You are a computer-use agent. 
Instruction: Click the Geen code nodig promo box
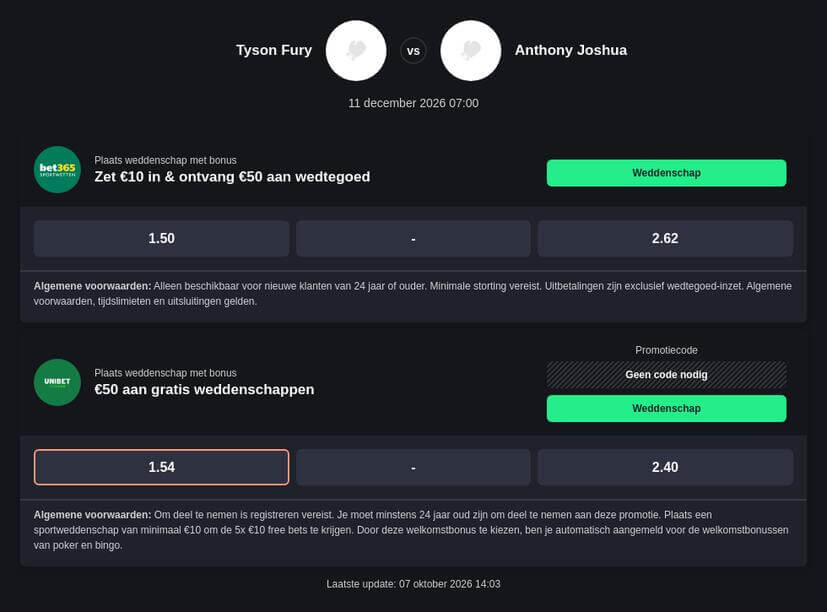point(666,375)
